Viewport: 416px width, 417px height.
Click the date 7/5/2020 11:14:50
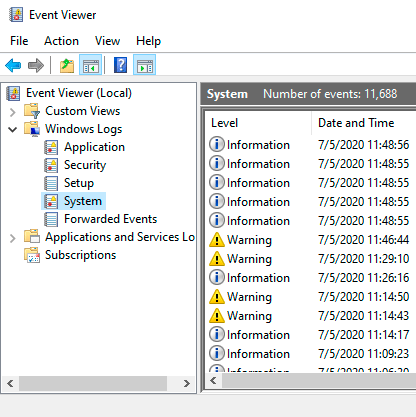pos(363,297)
